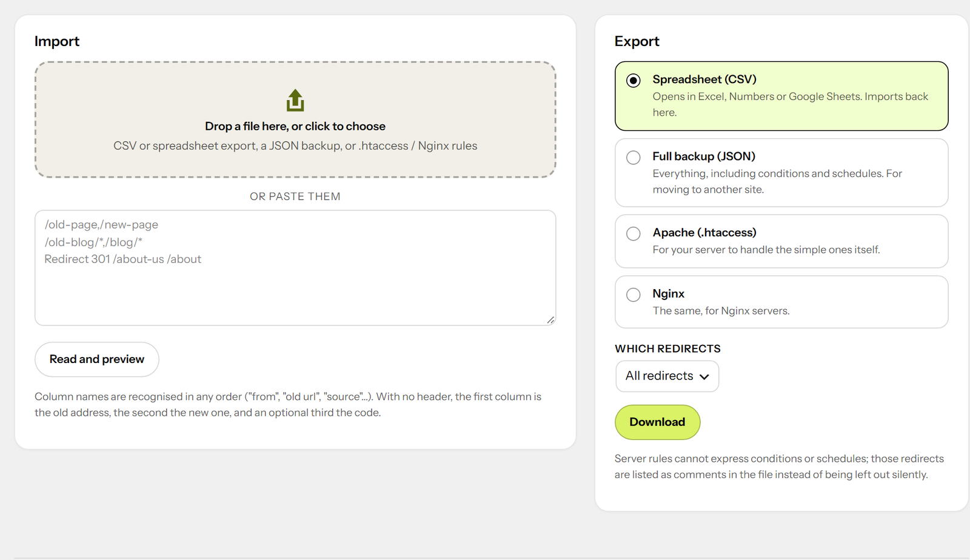Viewport: 970px width, 560px height.
Task: Click the upload arrow icon in drop zone
Action: [295, 101]
